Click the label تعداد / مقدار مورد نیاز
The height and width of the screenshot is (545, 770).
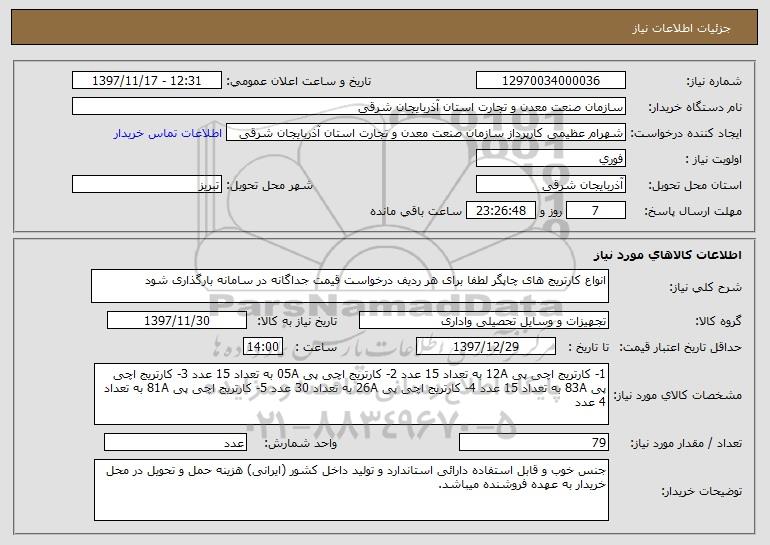pos(686,443)
